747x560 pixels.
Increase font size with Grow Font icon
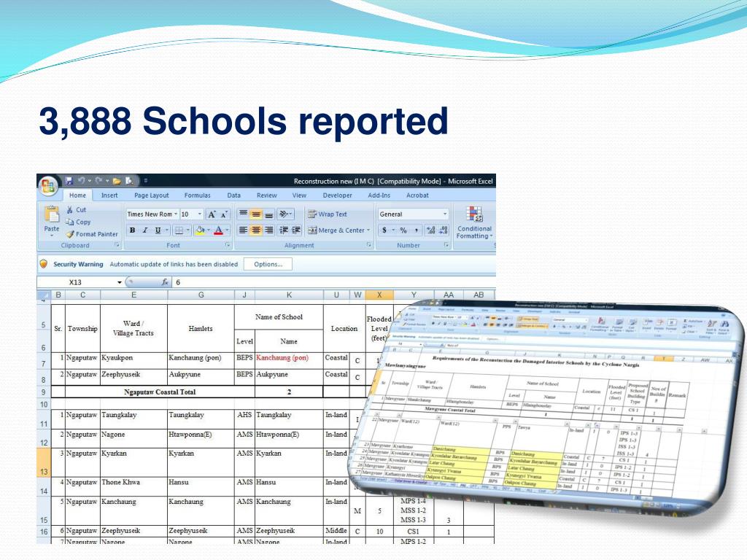212,214
